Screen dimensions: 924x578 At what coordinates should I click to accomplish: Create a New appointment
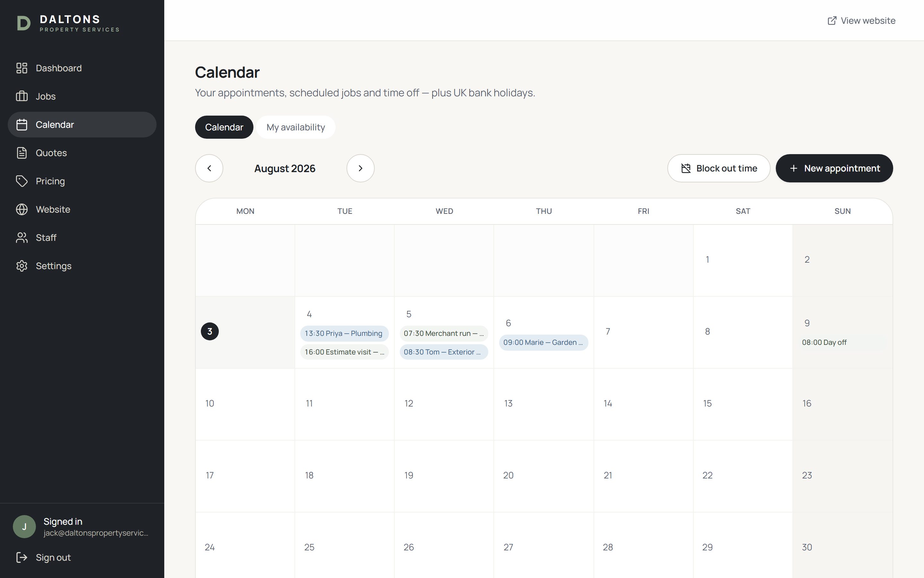click(834, 168)
